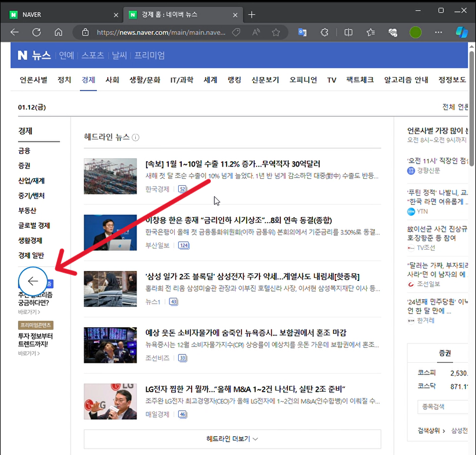The image size is (476, 455).
Task: Open 부동산 subcategory in sidebar
Action: (x=27, y=210)
